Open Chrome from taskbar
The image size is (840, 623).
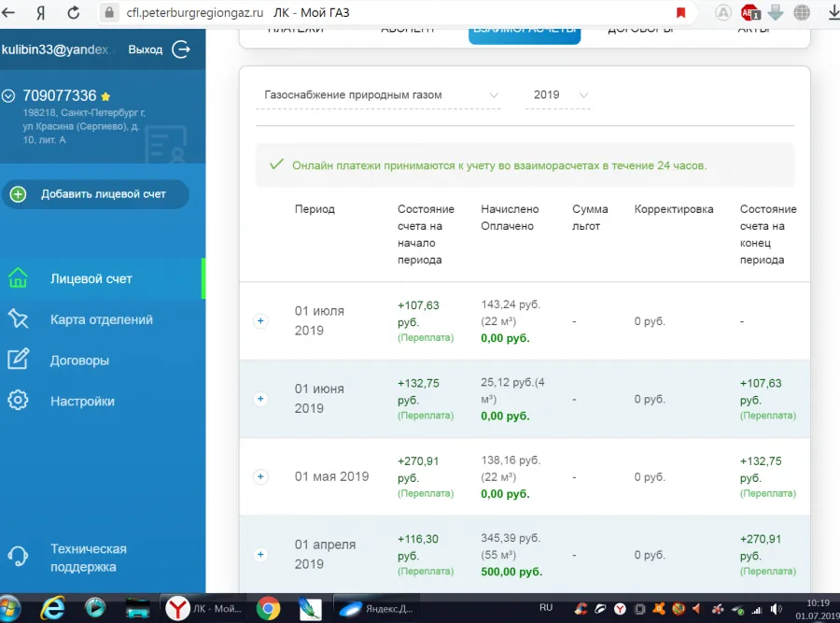[269, 609]
